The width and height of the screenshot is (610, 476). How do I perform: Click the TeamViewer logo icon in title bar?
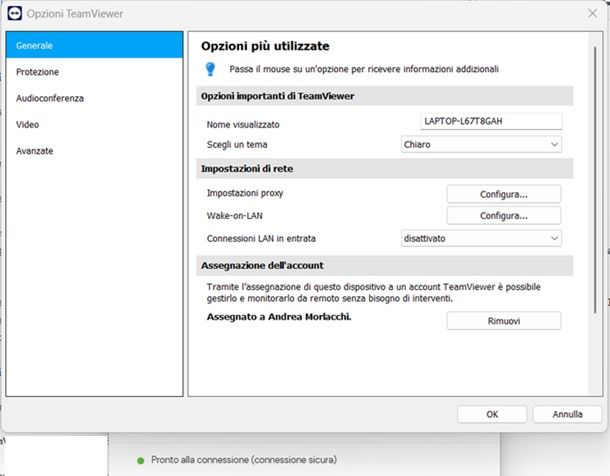click(15, 13)
